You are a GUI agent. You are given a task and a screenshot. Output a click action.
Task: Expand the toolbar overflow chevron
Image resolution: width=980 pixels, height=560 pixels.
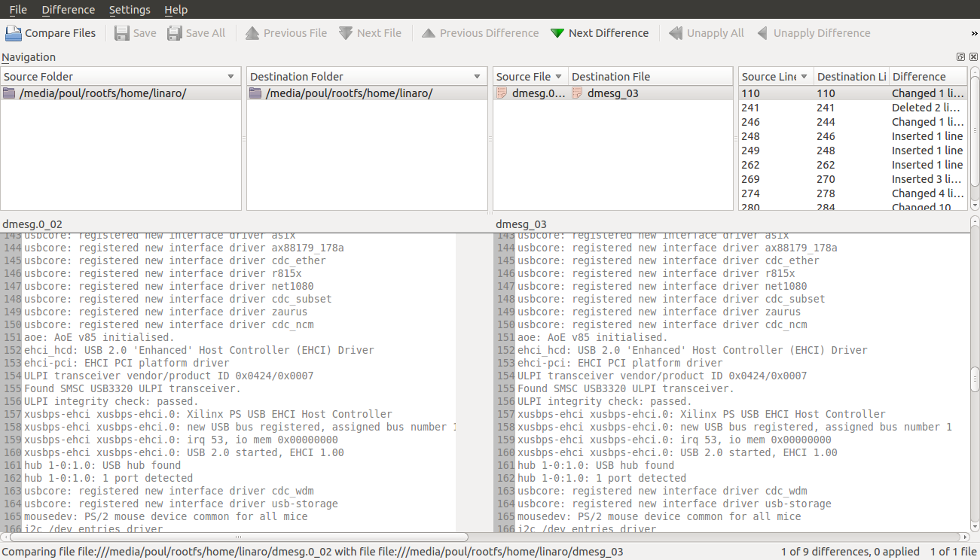(974, 33)
